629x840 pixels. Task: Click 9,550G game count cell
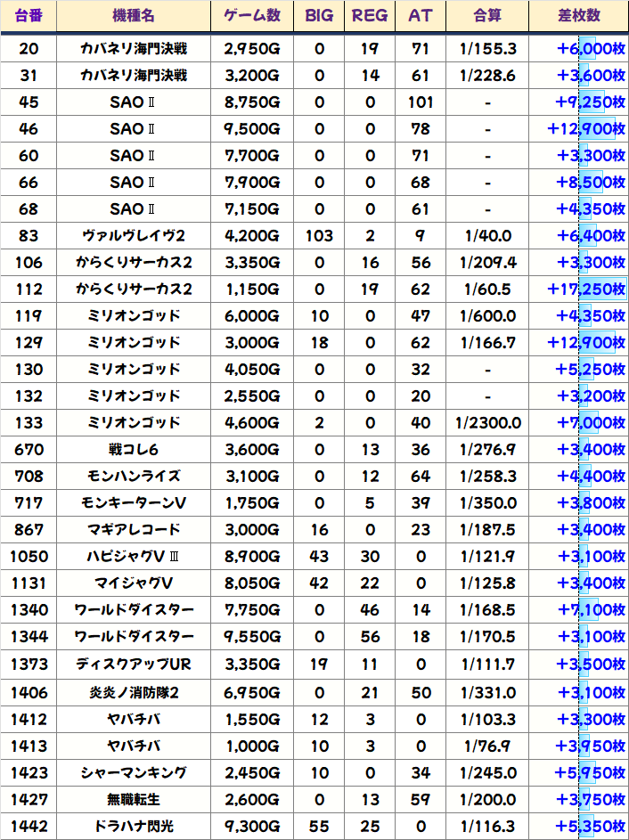pos(252,637)
